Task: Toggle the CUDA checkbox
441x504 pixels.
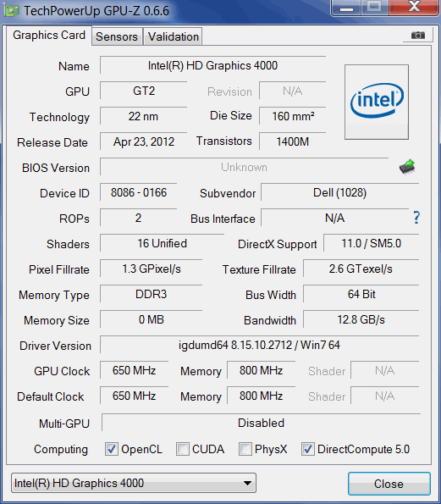Action: pos(183,449)
